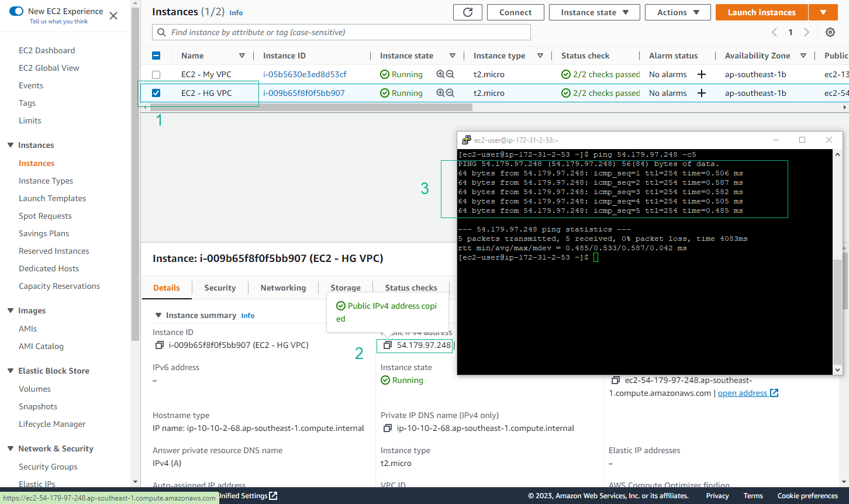Click the open address link

(743, 393)
